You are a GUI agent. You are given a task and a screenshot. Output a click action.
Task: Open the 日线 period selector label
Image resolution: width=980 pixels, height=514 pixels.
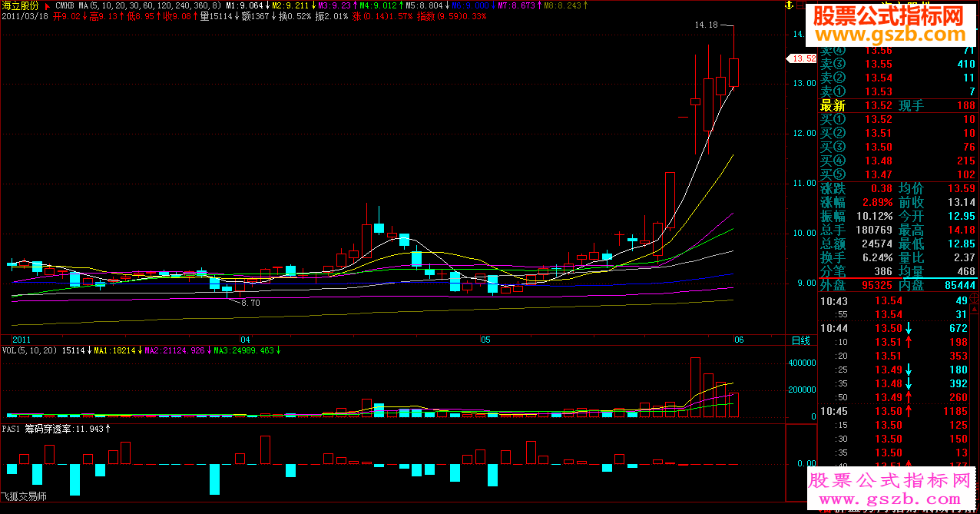pyautogui.click(x=801, y=340)
